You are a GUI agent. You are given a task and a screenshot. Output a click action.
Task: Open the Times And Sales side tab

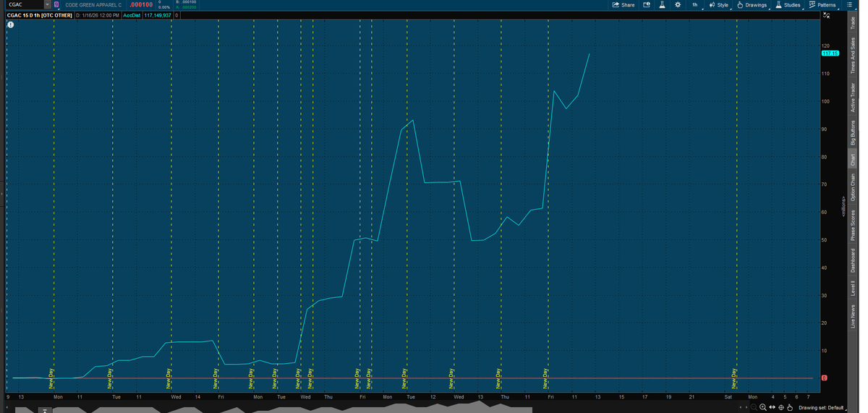(854, 56)
